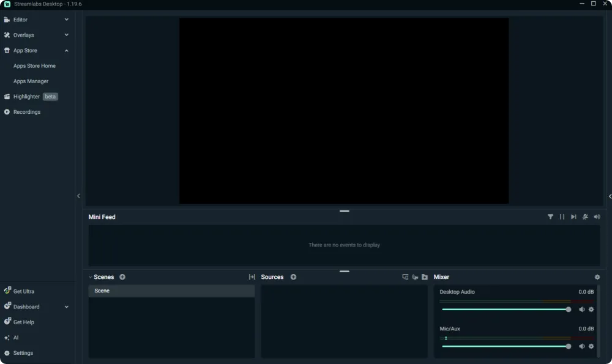Collapse the Scenes collection chevron
This screenshot has height=364, width=612.
click(90, 277)
